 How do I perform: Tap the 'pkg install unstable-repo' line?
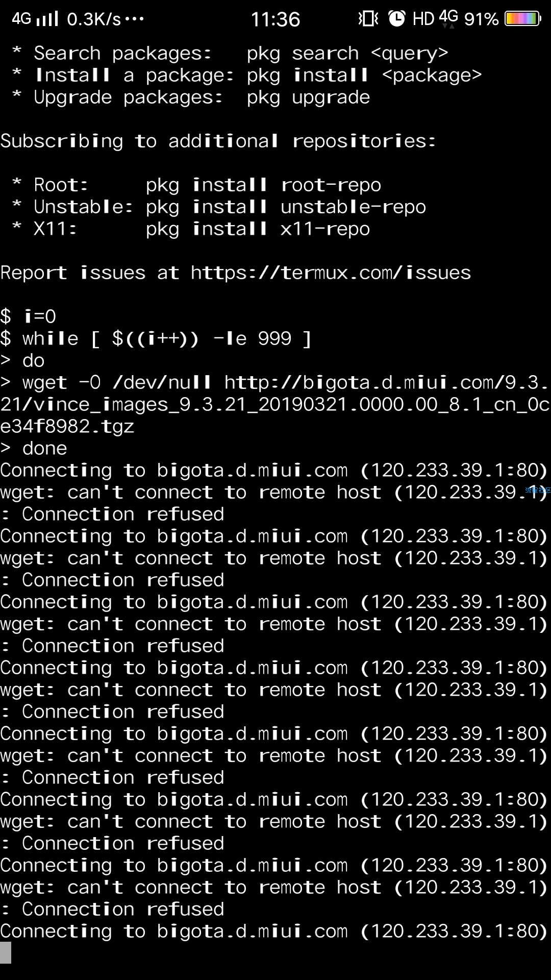tap(286, 207)
